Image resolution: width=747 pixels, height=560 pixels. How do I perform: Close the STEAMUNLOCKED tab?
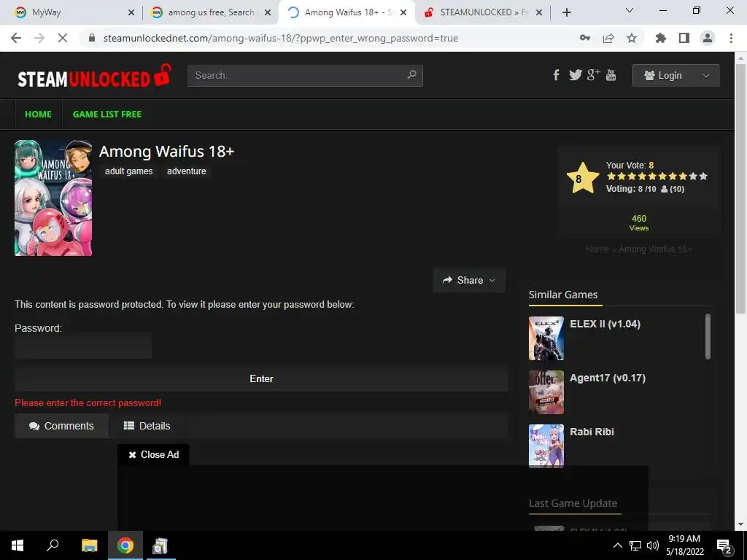point(539,13)
